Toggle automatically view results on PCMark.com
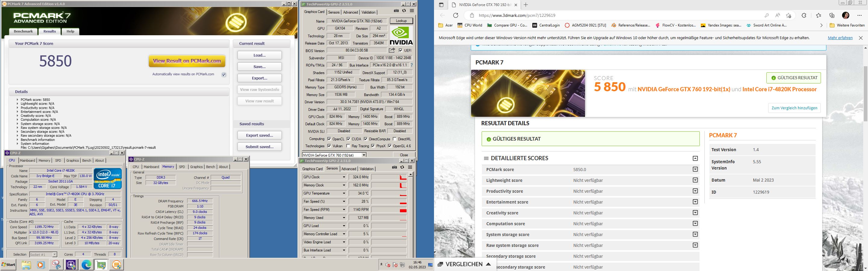 click(x=224, y=75)
